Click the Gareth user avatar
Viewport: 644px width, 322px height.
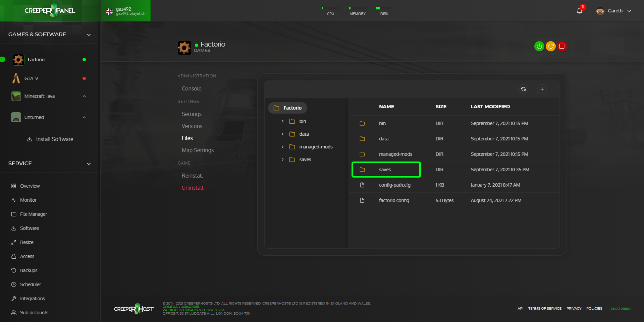point(600,11)
